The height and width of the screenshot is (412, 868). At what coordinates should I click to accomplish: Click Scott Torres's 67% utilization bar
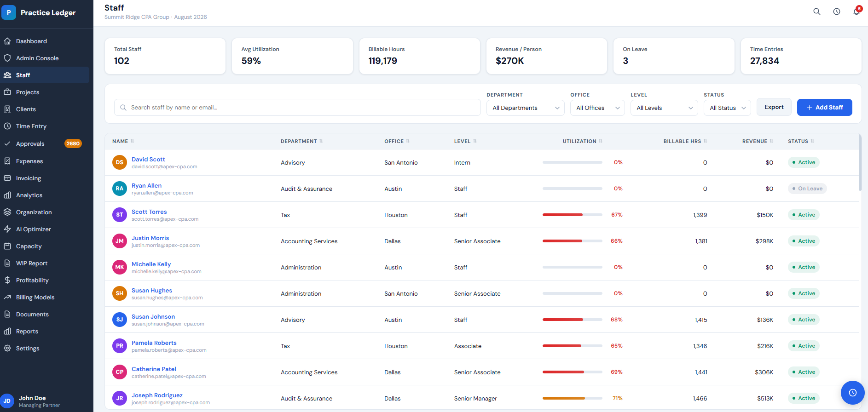pyautogui.click(x=573, y=215)
